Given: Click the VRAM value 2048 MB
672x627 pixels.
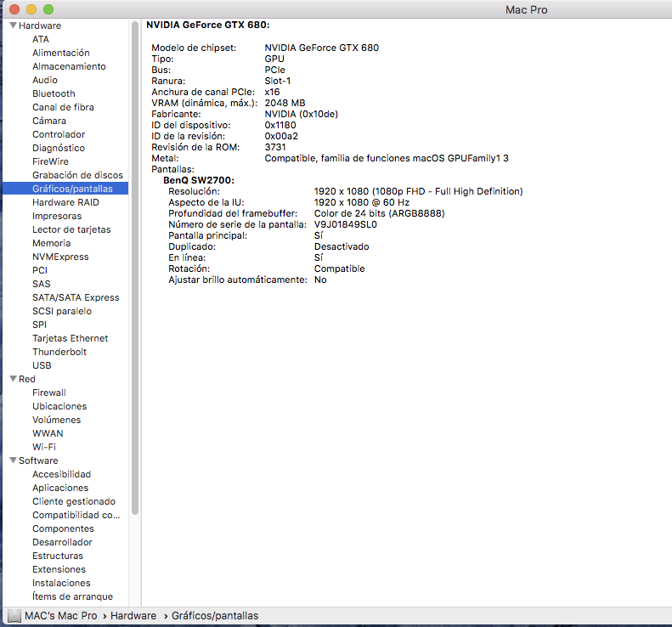Looking at the screenshot, I should pos(285,103).
